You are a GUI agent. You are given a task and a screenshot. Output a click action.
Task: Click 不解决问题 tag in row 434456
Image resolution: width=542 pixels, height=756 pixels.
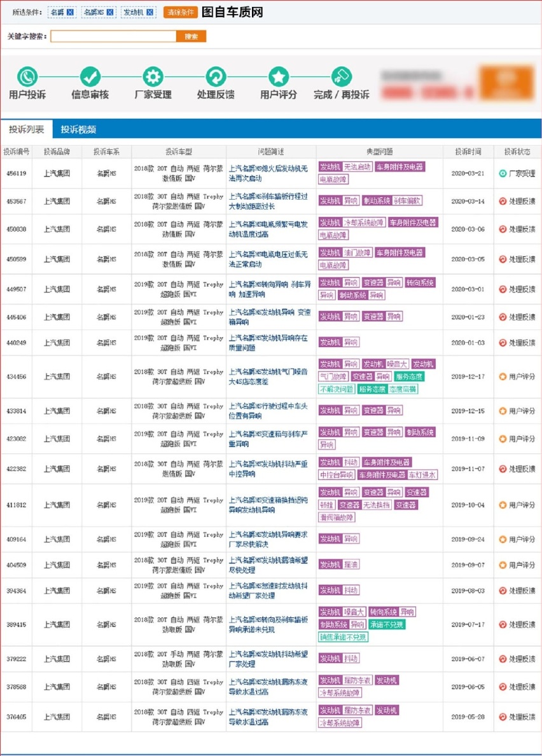[x=337, y=389]
